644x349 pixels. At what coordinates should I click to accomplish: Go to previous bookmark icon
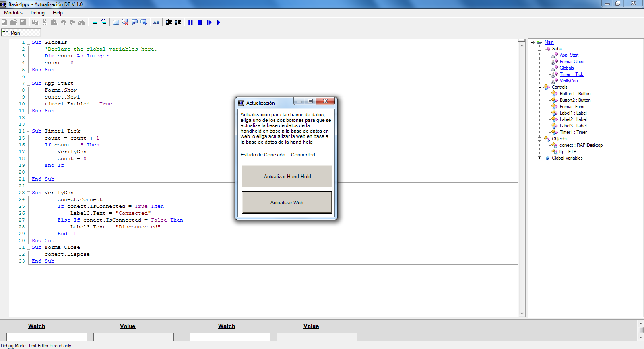pyautogui.click(x=134, y=23)
